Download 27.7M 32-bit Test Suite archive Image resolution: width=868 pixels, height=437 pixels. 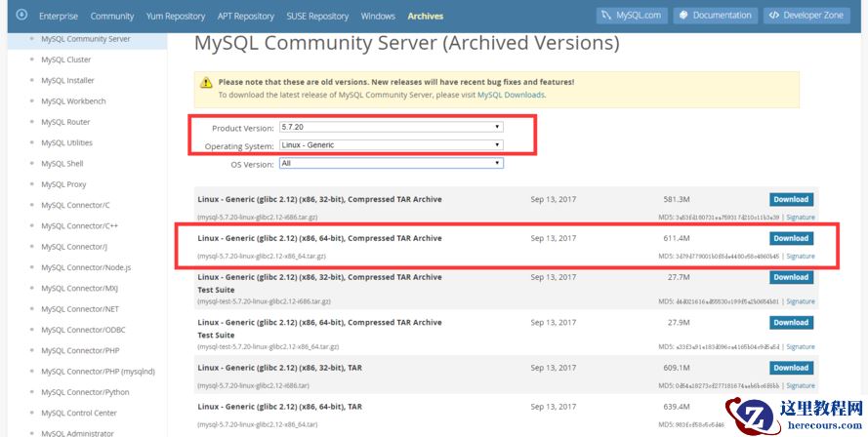click(791, 277)
